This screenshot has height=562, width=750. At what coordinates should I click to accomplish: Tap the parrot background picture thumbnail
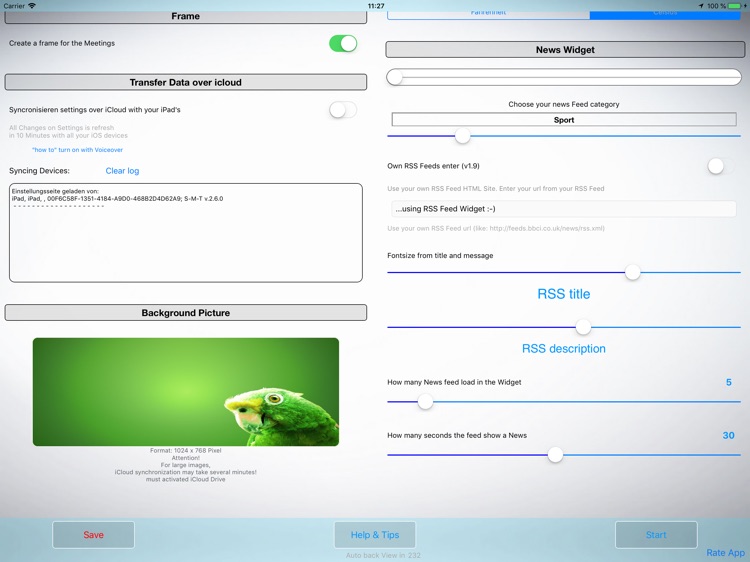tap(186, 392)
